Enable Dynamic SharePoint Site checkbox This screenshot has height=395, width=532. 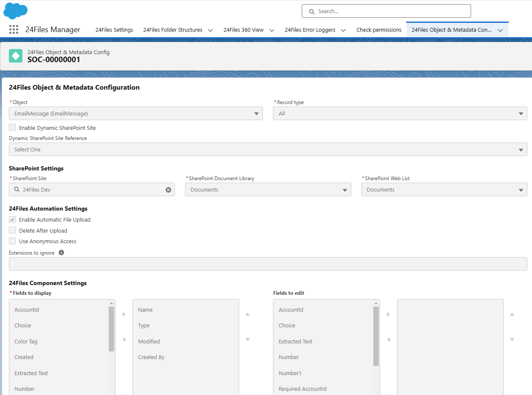pos(12,128)
